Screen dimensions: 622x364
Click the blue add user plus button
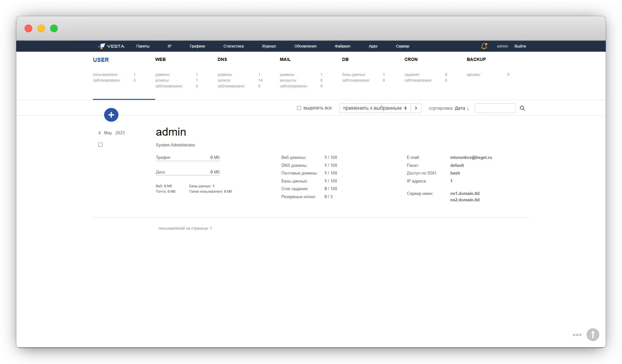111,115
